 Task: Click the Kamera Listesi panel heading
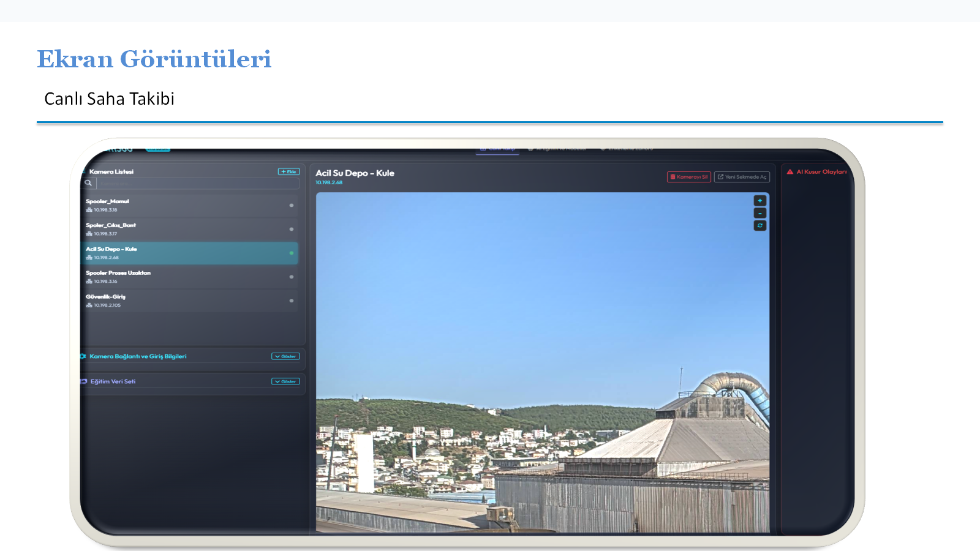click(x=111, y=172)
